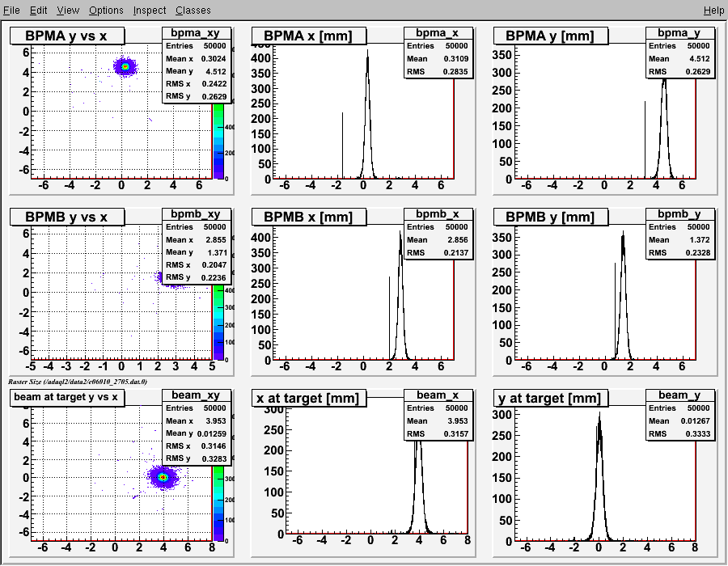
Task: Click the peak in y at target histogram
Action: [599, 416]
